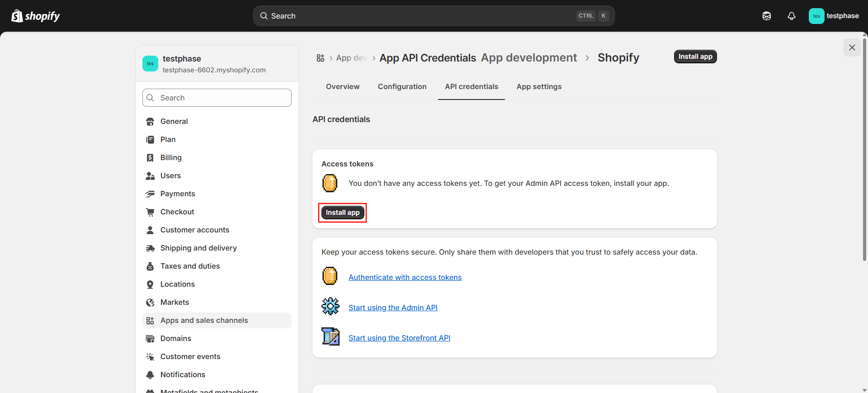Go to Payments settings

tap(217, 194)
